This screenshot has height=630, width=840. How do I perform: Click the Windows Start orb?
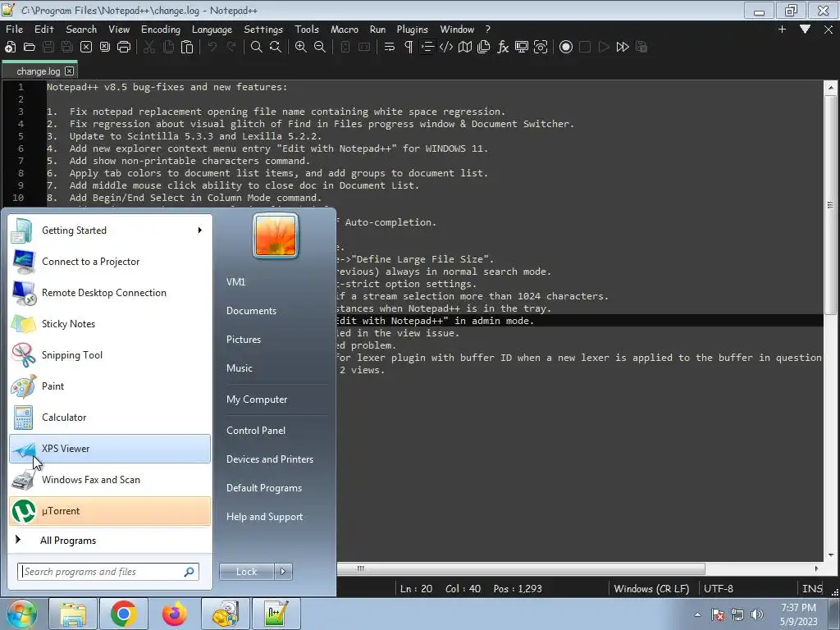coord(22,614)
